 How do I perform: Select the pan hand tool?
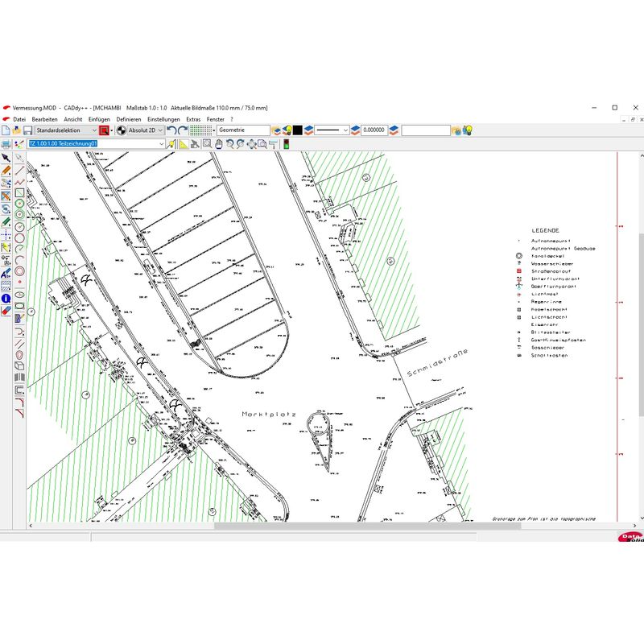pos(218,144)
